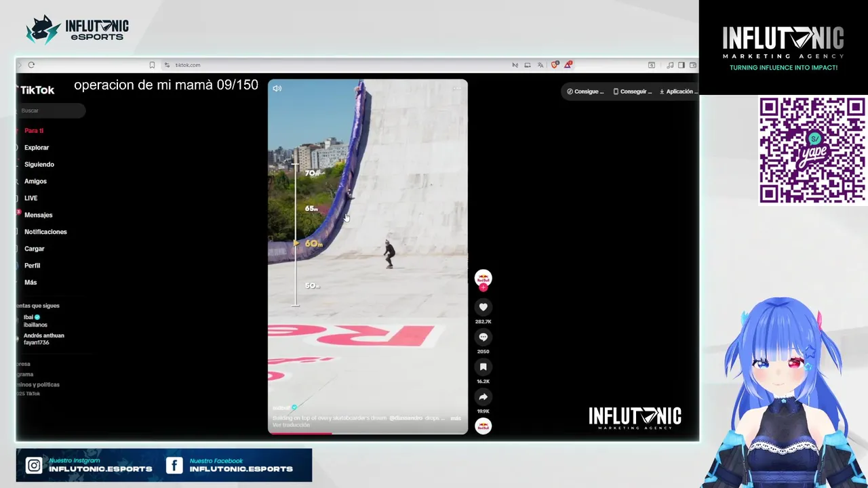Open Explorar in the sidebar

pyautogui.click(x=36, y=148)
